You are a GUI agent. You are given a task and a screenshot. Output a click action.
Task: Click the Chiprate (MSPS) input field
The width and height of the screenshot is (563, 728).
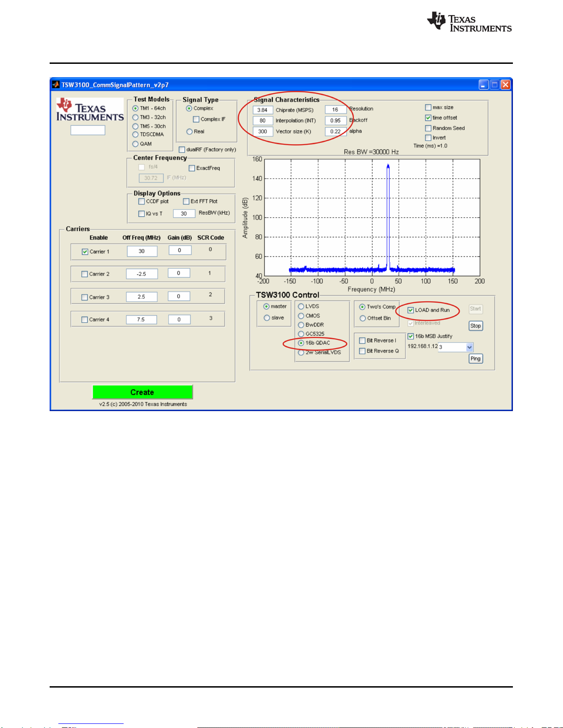point(262,110)
